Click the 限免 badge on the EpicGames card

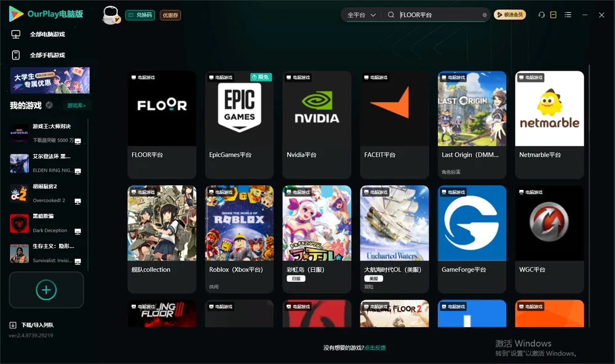tap(261, 77)
